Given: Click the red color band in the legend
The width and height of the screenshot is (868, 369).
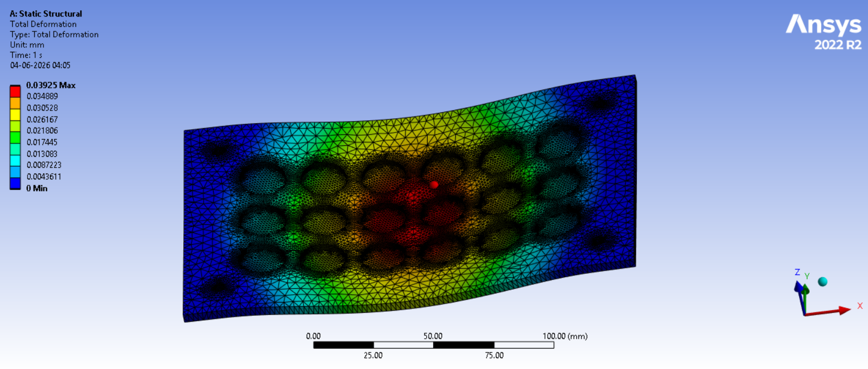Looking at the screenshot, I should click(x=15, y=91).
